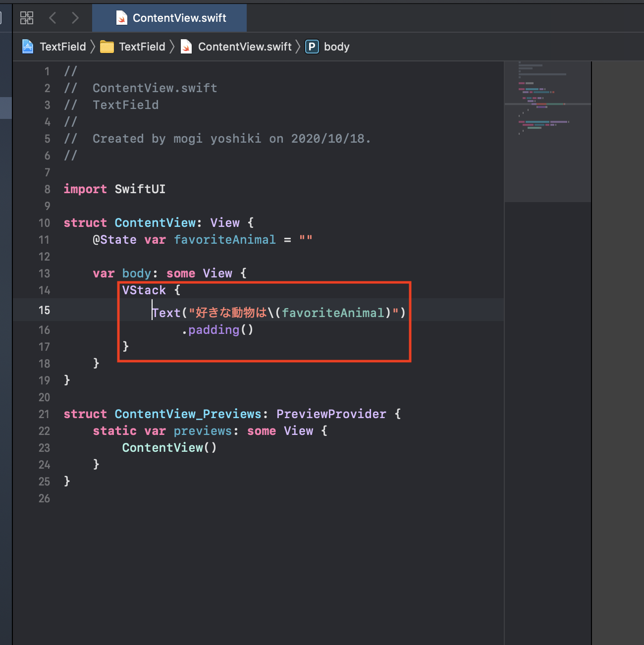644x645 pixels.
Task: Click line number 26 in the gutter
Action: (x=44, y=498)
